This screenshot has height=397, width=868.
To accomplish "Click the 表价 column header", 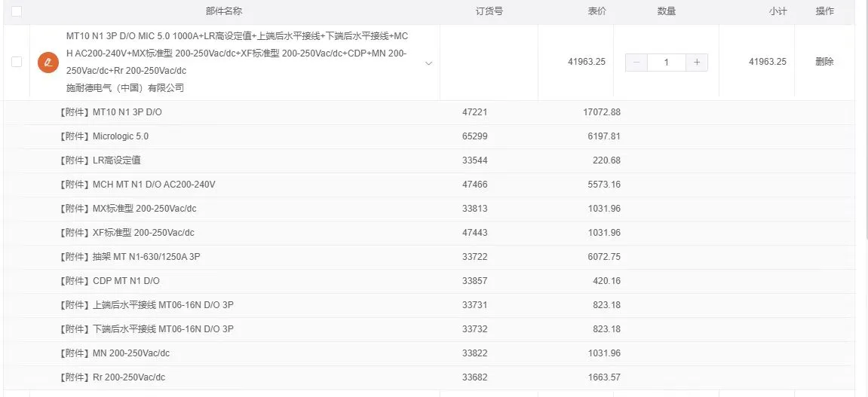I will click(x=597, y=11).
